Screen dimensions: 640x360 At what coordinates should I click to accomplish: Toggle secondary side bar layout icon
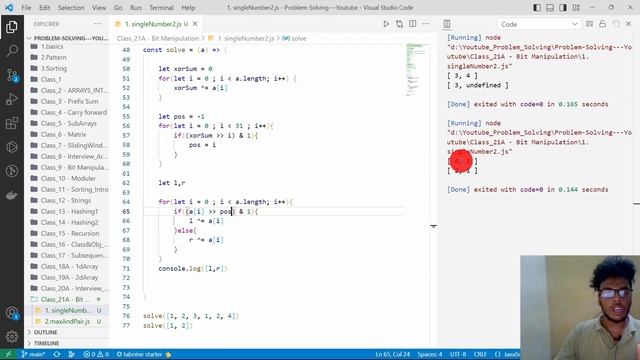pos(563,8)
